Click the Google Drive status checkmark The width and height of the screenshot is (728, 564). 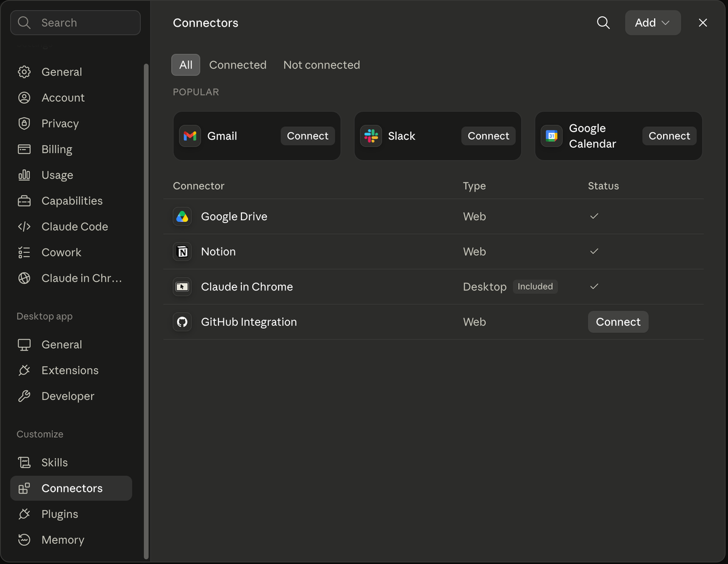click(594, 216)
